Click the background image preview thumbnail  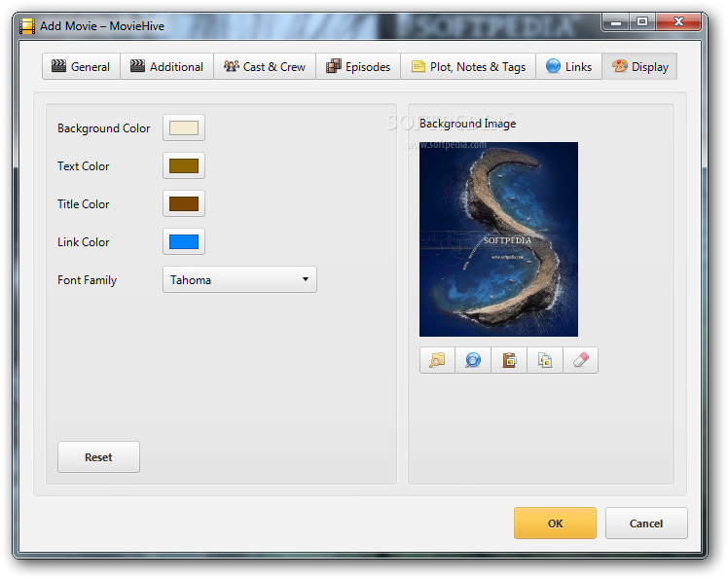(x=498, y=239)
